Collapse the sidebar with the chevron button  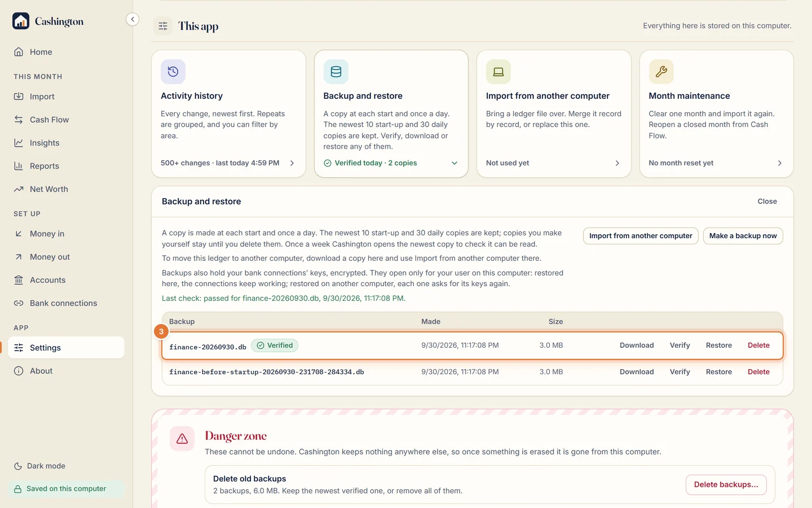tap(133, 19)
